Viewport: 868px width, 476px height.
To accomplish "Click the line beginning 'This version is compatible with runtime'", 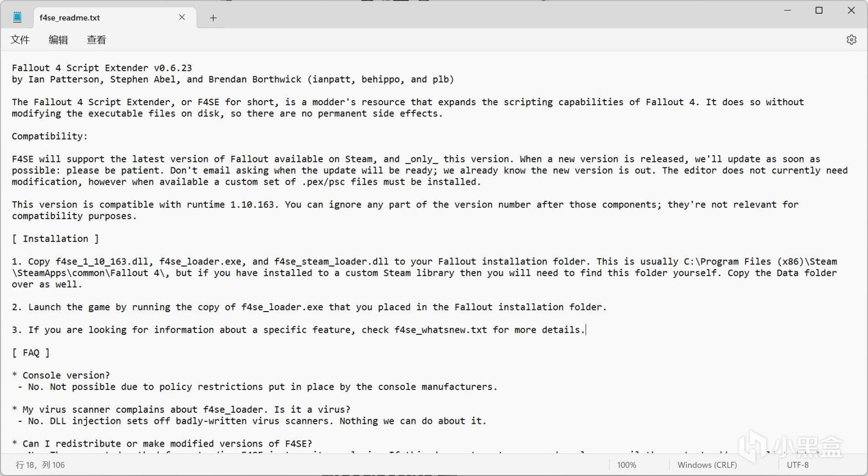I will tap(405, 204).
